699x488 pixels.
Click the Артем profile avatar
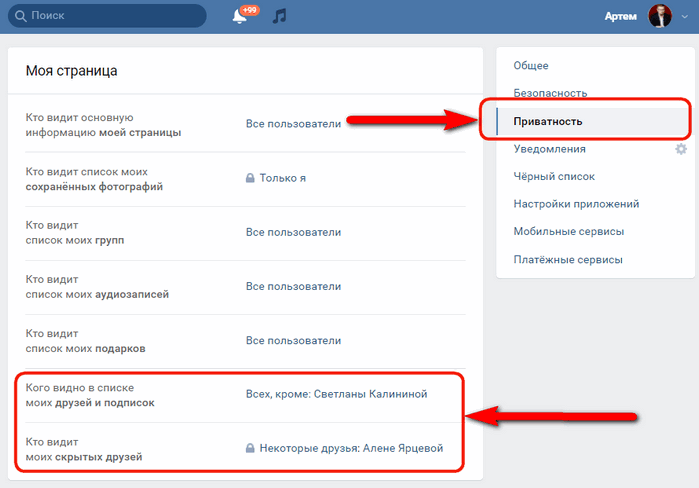(x=660, y=16)
